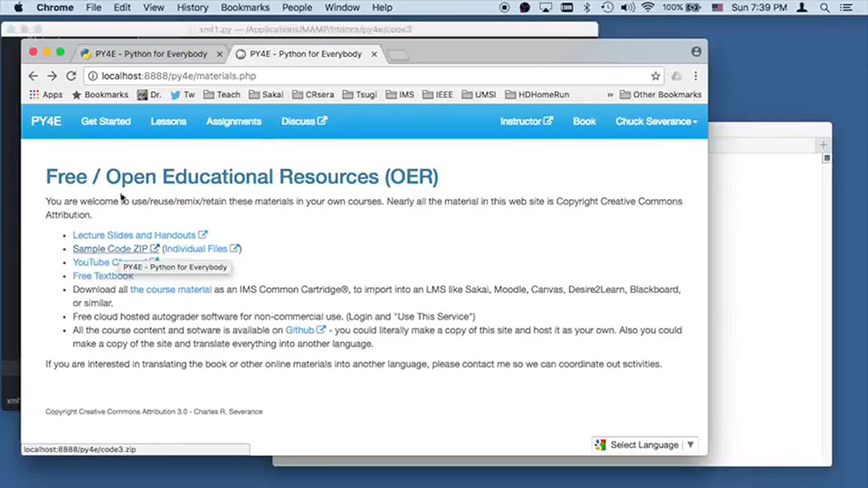Open Spotlight search magnifier
The height and width of the screenshot is (488, 868).
[x=825, y=7]
